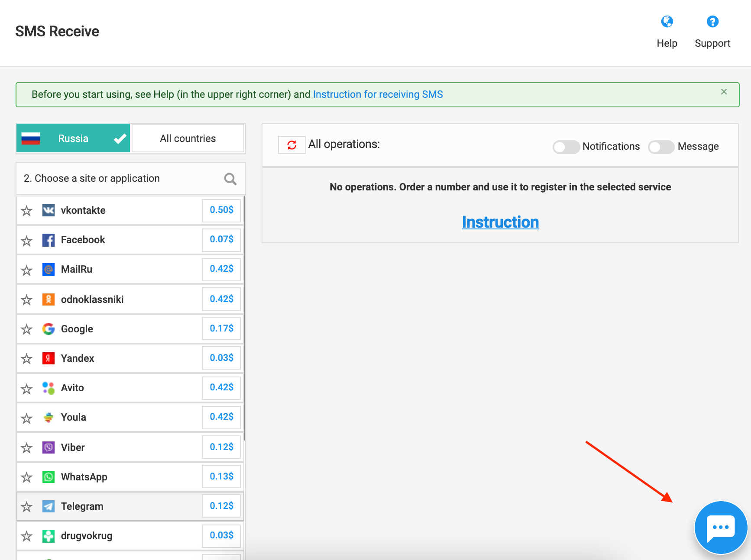Click the search magnifier icon
This screenshot has width=751, height=560.
pyautogui.click(x=230, y=179)
